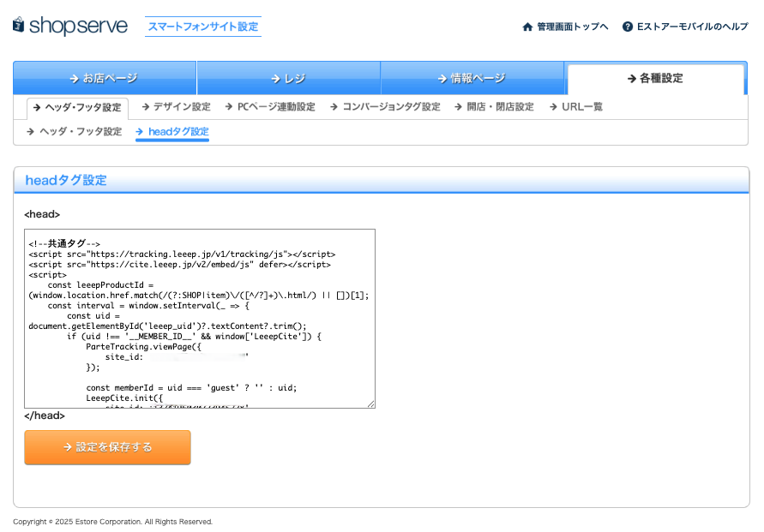
Task: Open スマートフォンサイト設定 link
Action: [203, 27]
